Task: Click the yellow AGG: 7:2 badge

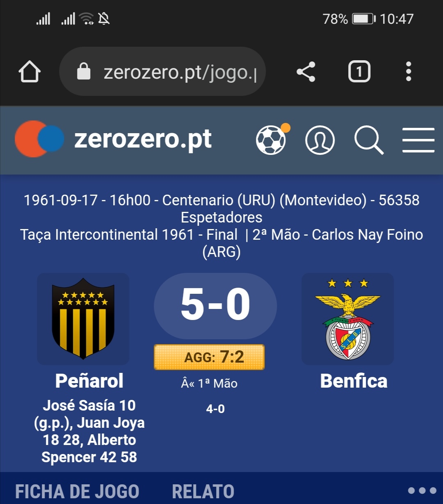Action: pyautogui.click(x=209, y=357)
